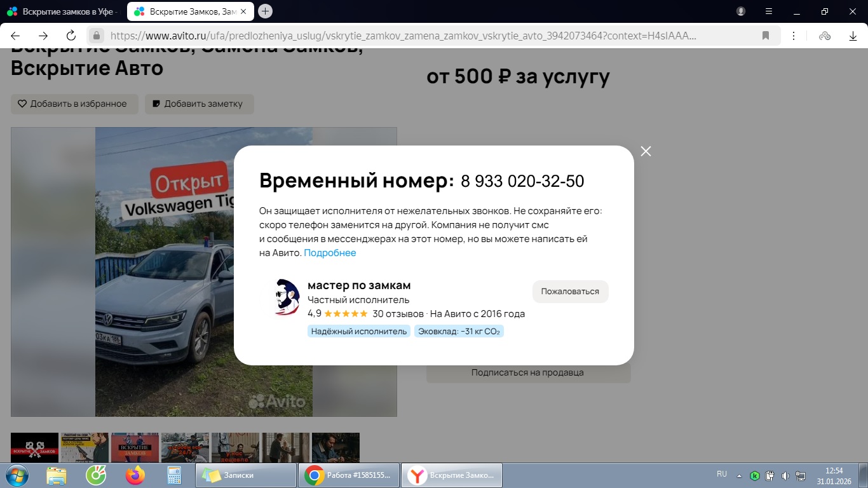Viewport: 868px width, 488px height.
Task: Open the мастер по замкам profile name
Action: pyautogui.click(x=359, y=285)
